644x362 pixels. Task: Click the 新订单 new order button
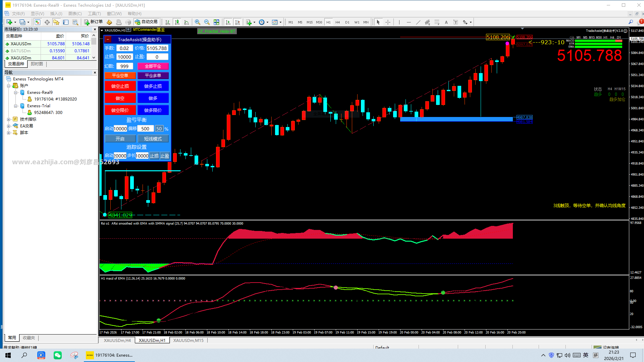pyautogui.click(x=93, y=22)
